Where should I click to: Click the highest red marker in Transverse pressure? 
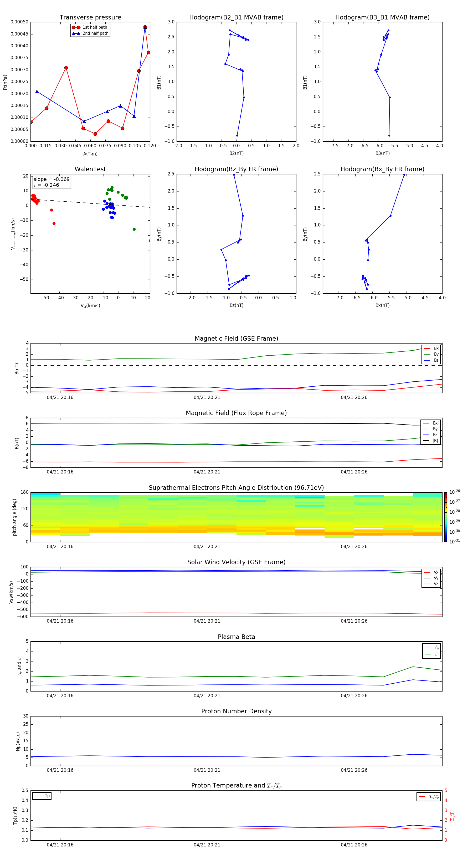point(145,27)
